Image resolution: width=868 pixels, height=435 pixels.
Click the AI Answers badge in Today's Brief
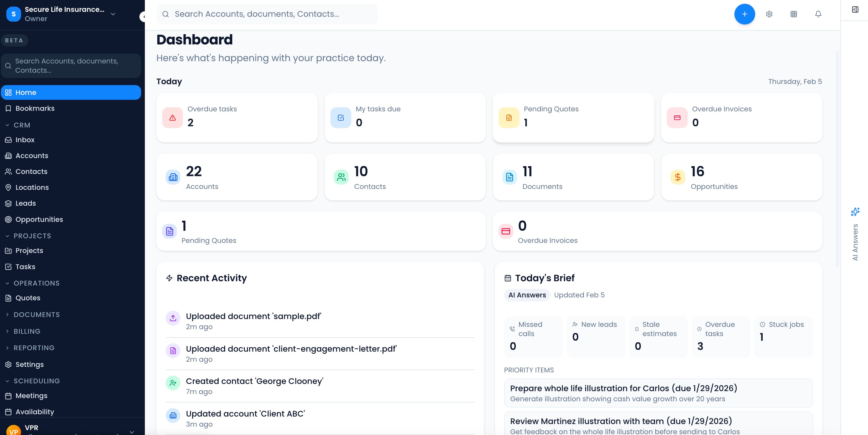(527, 295)
